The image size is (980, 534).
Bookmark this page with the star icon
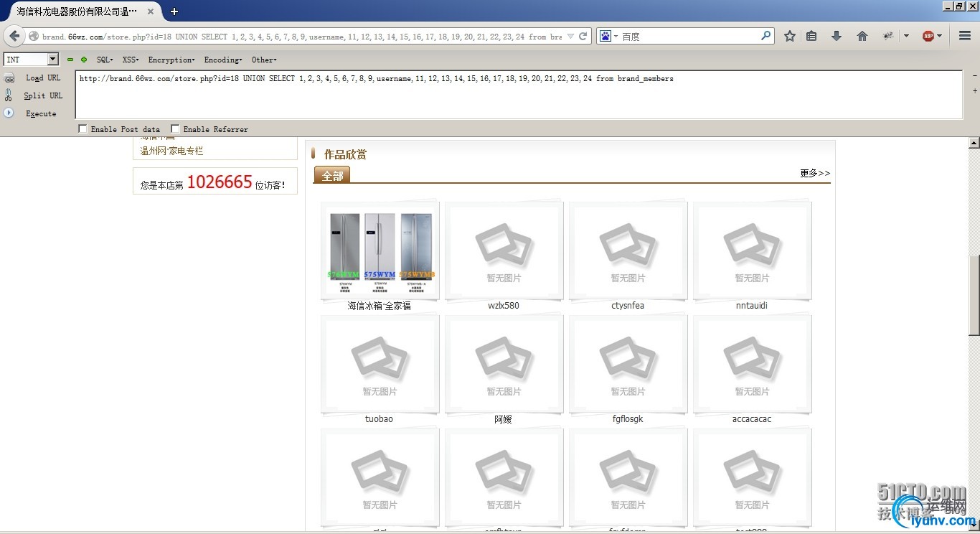[x=790, y=36]
